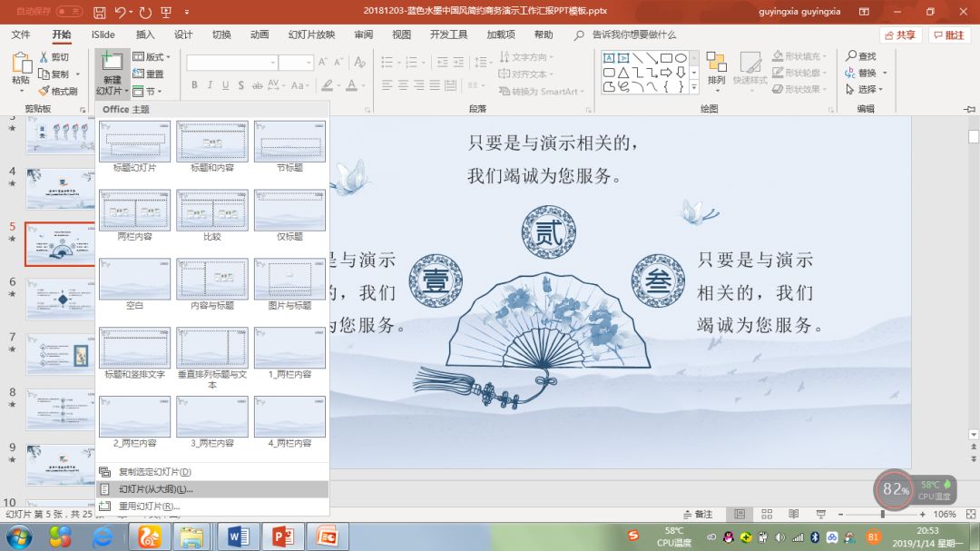
Task: Toggle bold formatting
Action: (x=193, y=84)
